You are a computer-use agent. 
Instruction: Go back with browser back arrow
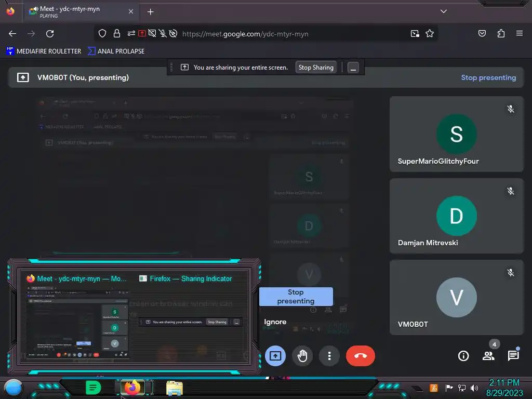click(x=12, y=34)
